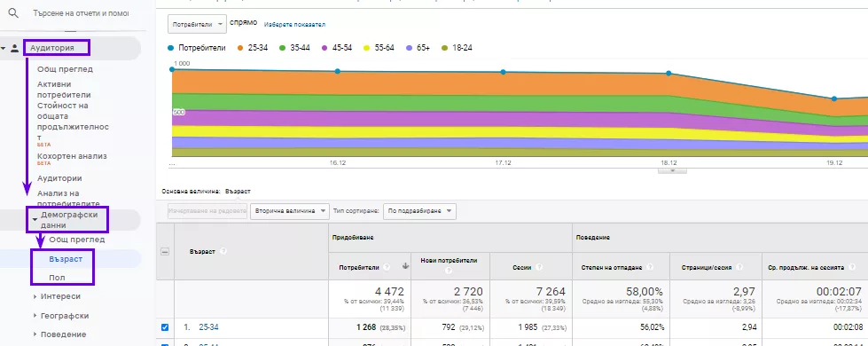
Task: Toggle the select-all checkbox in table header
Action: click(x=164, y=251)
